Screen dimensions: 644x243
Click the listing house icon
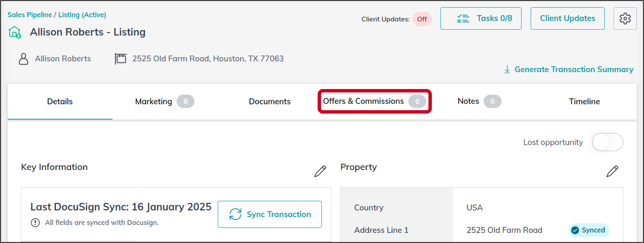[15, 32]
